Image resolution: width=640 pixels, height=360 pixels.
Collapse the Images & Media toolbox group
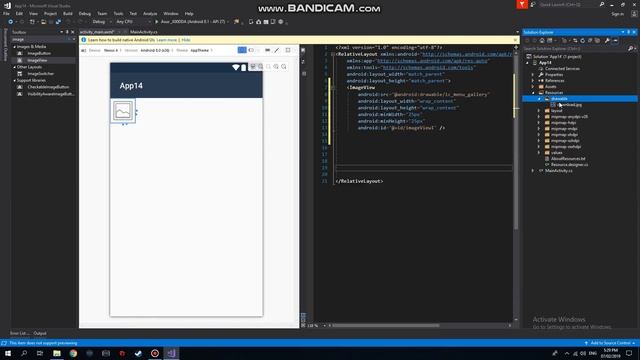15,47
